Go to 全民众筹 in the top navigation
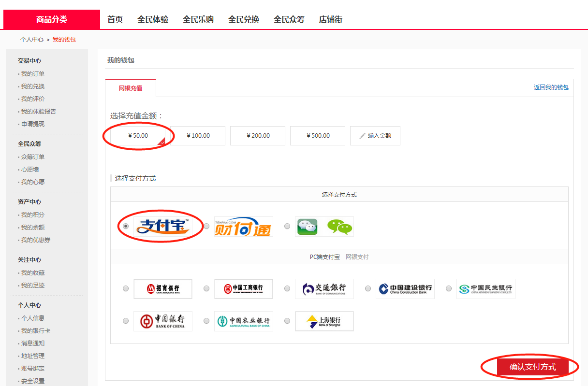 point(289,19)
